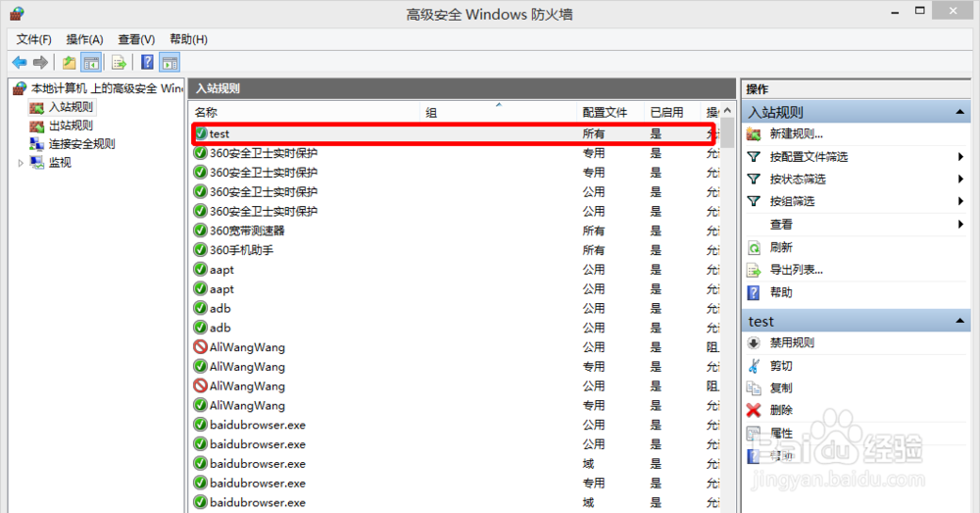Viewport: 980px width, 513px height.
Task: Open the 帮助(H) menu
Action: pyautogui.click(x=188, y=39)
